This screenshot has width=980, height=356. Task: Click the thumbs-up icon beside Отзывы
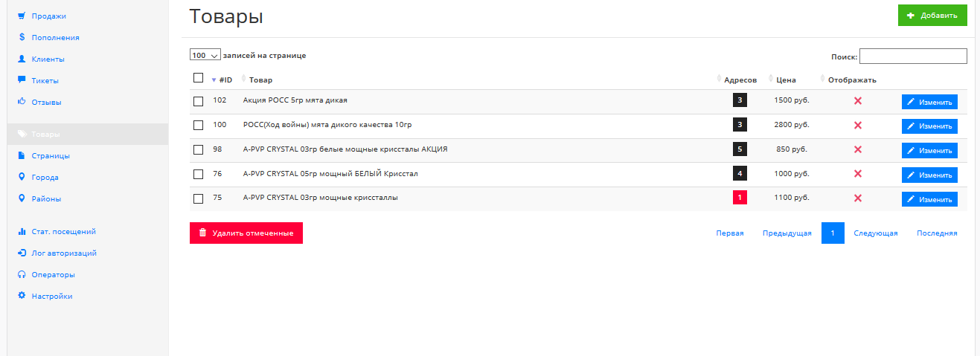pyautogui.click(x=22, y=102)
